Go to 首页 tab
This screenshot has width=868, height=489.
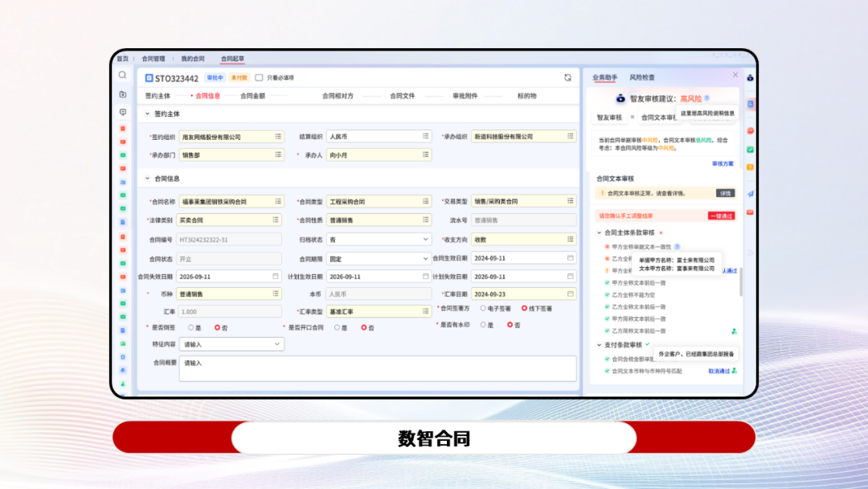pyautogui.click(x=122, y=59)
